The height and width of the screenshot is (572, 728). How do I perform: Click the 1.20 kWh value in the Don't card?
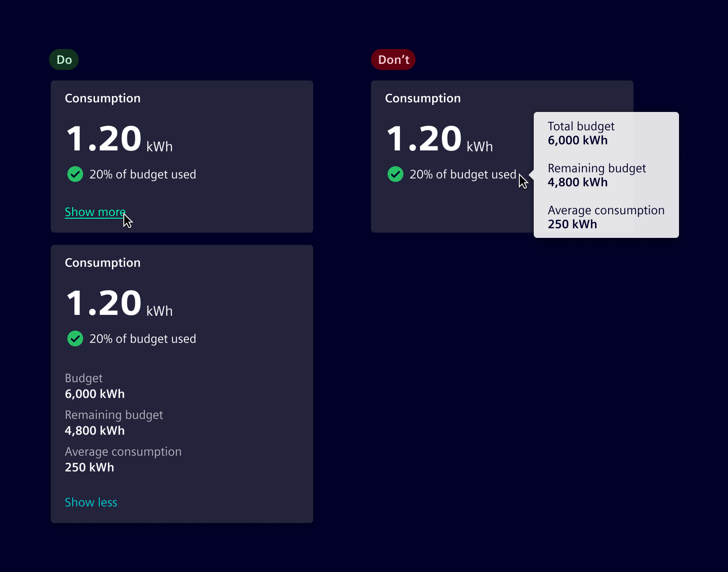[439, 139]
